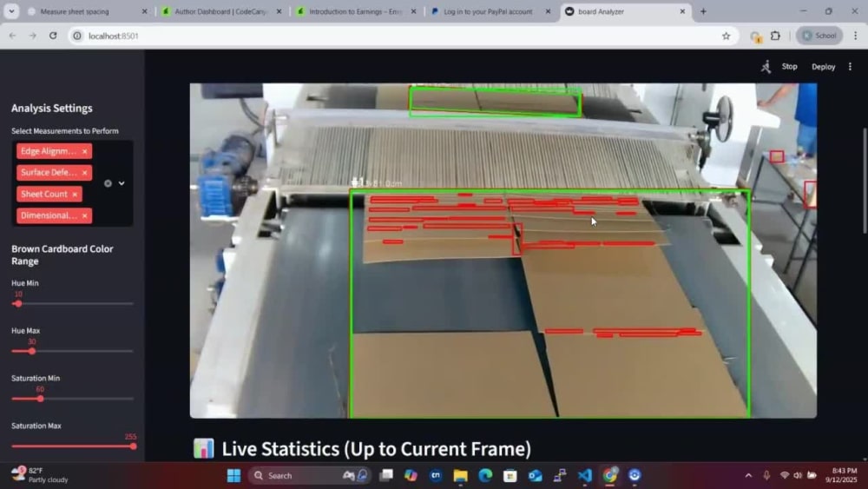The width and height of the screenshot is (868, 489).
Task: Open the weather widget
Action: coord(40,474)
